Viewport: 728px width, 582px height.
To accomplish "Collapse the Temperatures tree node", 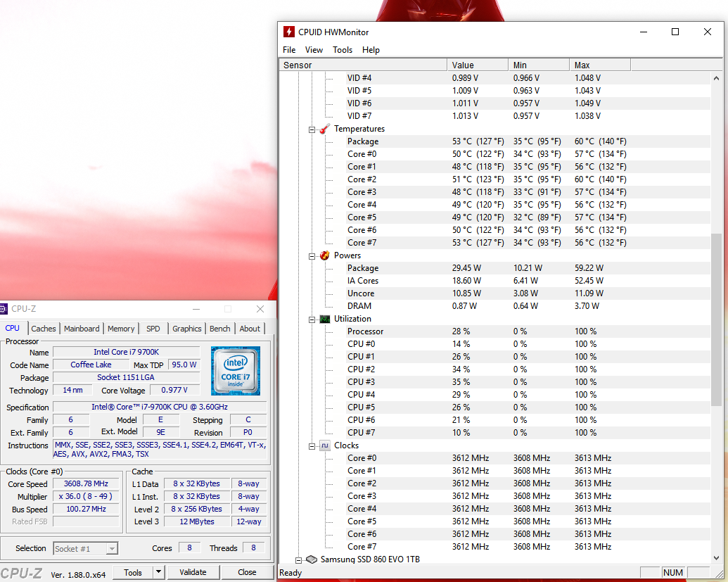I will point(312,129).
